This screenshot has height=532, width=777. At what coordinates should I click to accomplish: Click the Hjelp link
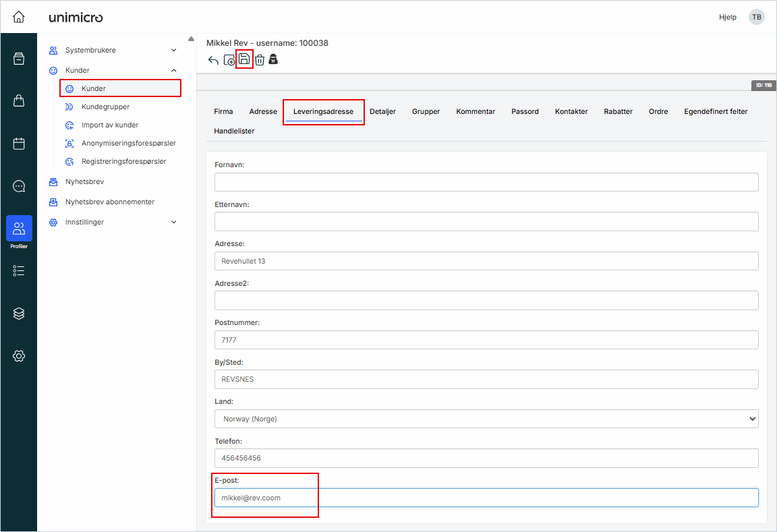pyautogui.click(x=727, y=18)
